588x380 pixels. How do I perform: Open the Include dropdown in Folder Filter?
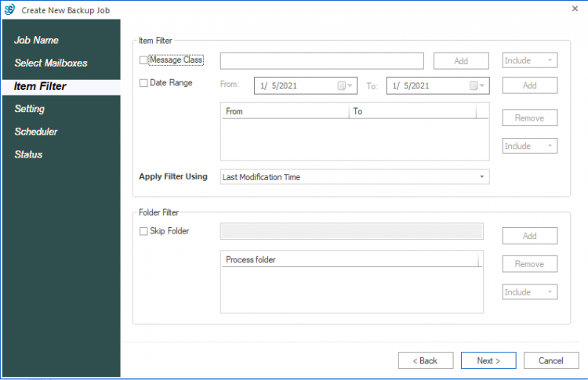pos(529,292)
